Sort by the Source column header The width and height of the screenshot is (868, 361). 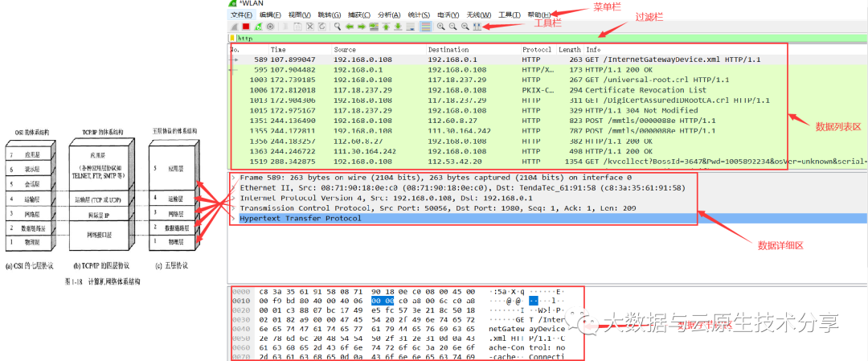pos(379,49)
